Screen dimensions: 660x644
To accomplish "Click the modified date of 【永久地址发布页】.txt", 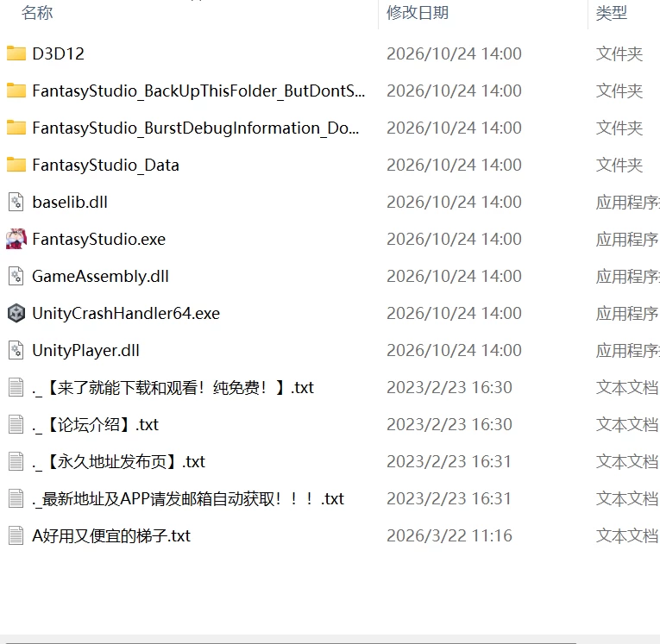I will [449, 461].
